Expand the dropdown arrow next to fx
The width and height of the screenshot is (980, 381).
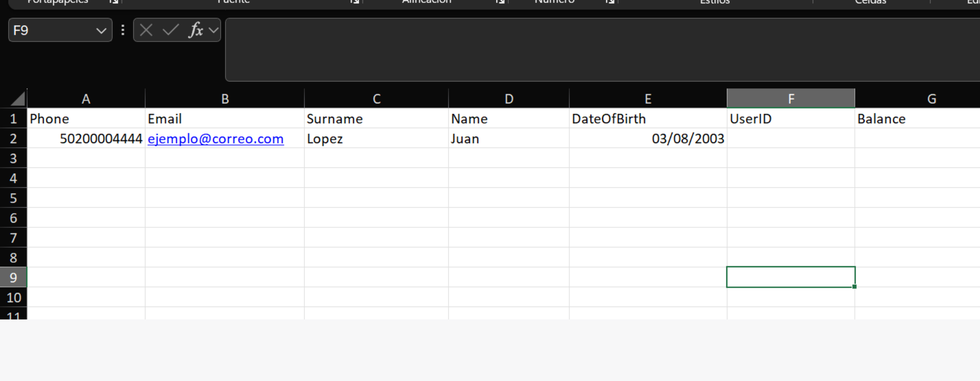pos(213,30)
